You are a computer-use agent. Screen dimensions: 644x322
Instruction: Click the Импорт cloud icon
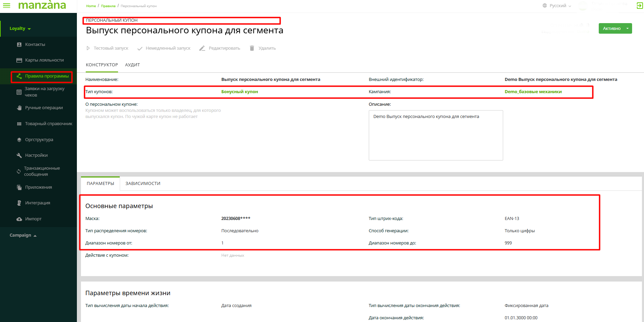pos(19,219)
